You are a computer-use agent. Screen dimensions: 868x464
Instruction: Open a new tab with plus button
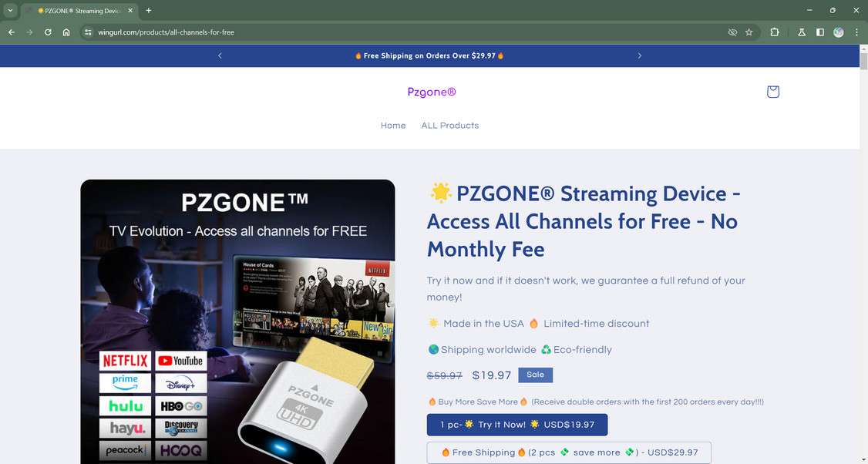[x=148, y=10]
